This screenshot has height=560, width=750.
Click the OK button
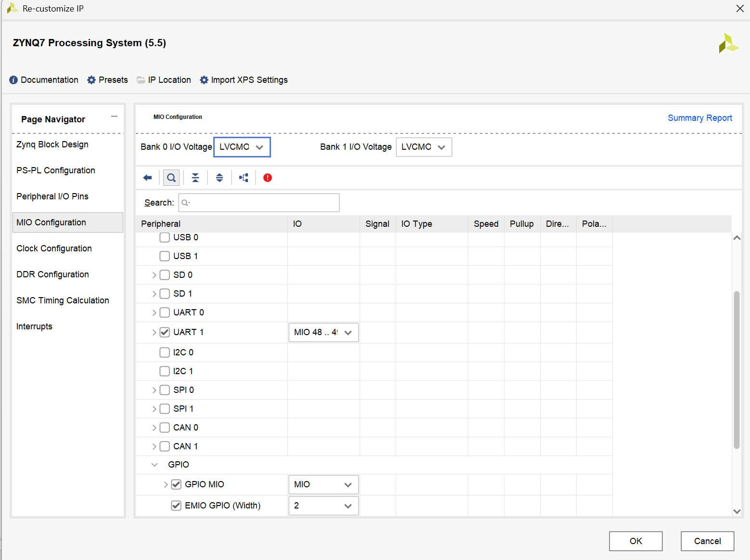coord(635,541)
